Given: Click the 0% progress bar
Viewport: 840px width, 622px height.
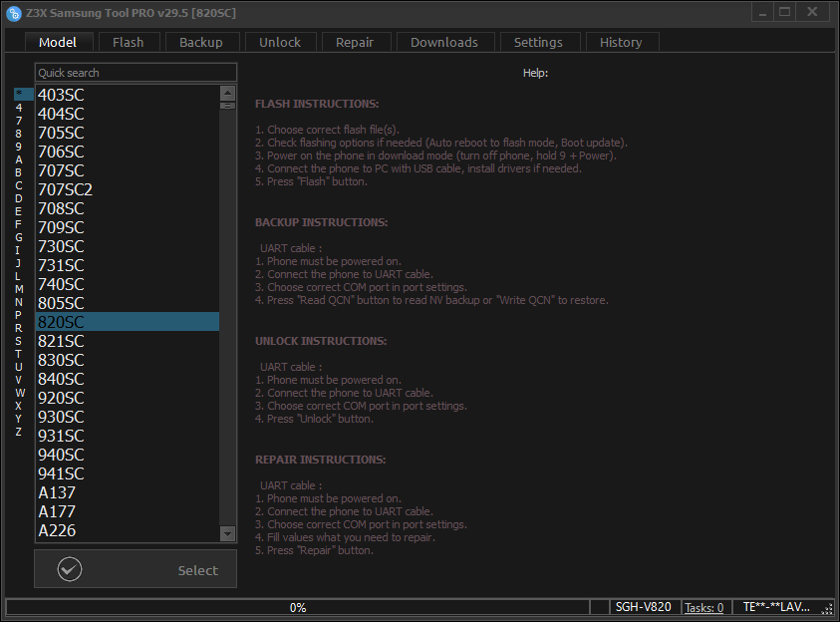Looking at the screenshot, I should tap(297, 607).
